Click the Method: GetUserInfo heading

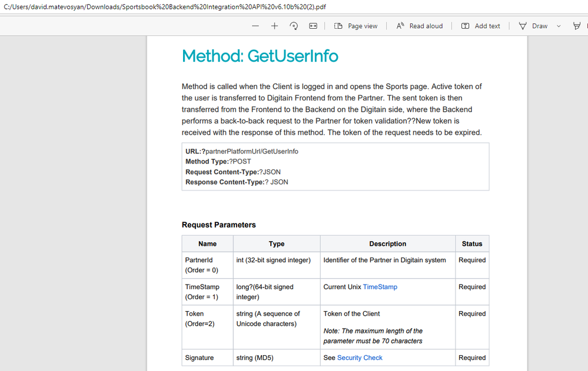tap(260, 56)
